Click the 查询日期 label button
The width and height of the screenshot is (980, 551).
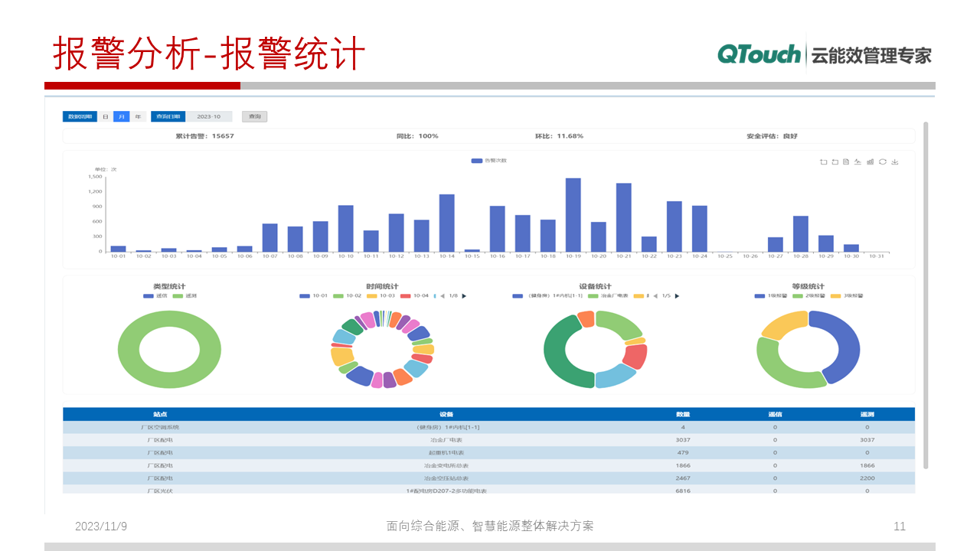tap(170, 116)
